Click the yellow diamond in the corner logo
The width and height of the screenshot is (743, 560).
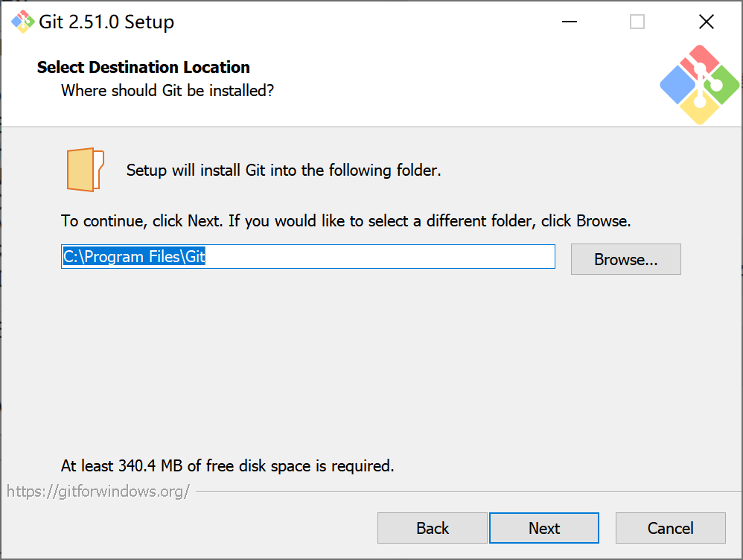point(694,113)
